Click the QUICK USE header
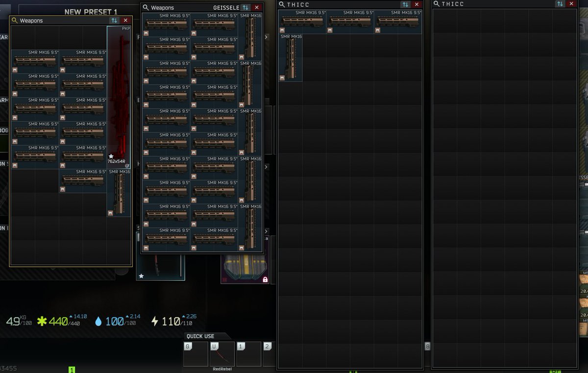Screen dimensions: 588x373 pyautogui.click(x=200, y=336)
